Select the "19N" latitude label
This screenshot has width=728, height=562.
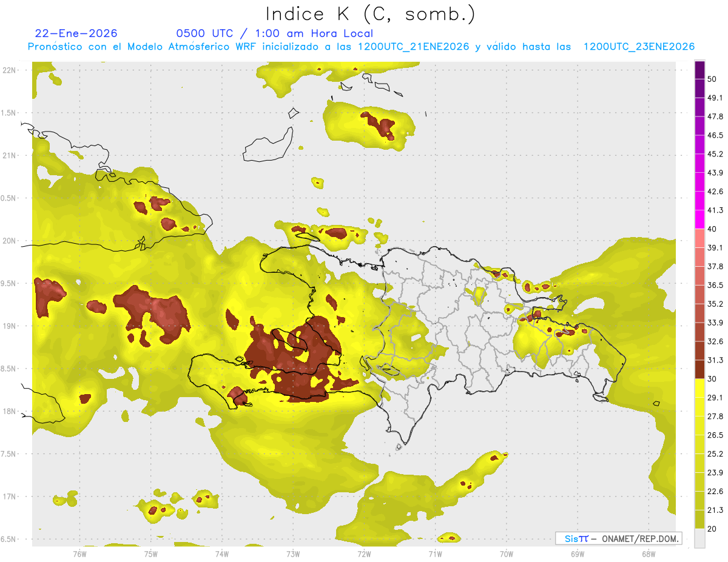pos(10,326)
